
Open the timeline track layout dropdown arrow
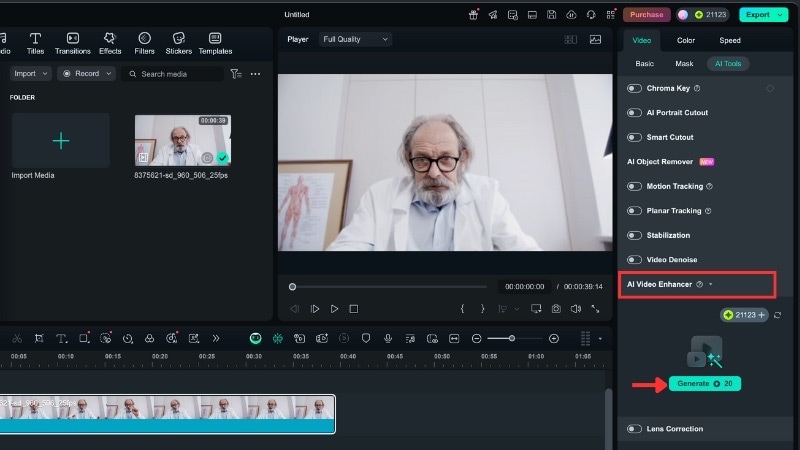tap(600, 339)
